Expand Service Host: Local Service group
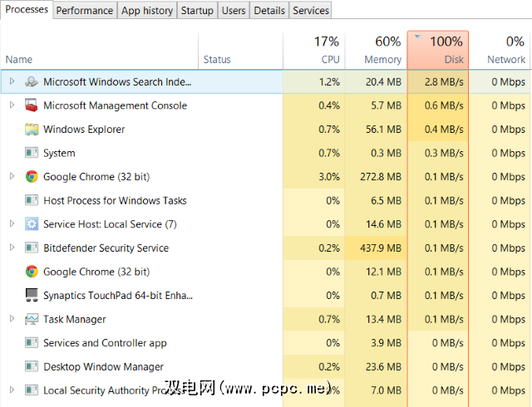 coord(12,224)
